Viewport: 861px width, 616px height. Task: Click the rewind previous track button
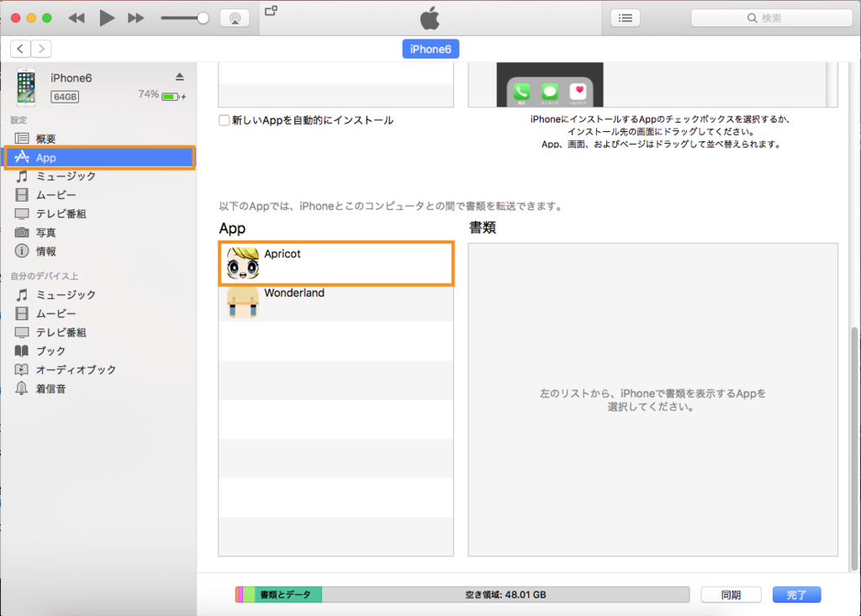(77, 18)
